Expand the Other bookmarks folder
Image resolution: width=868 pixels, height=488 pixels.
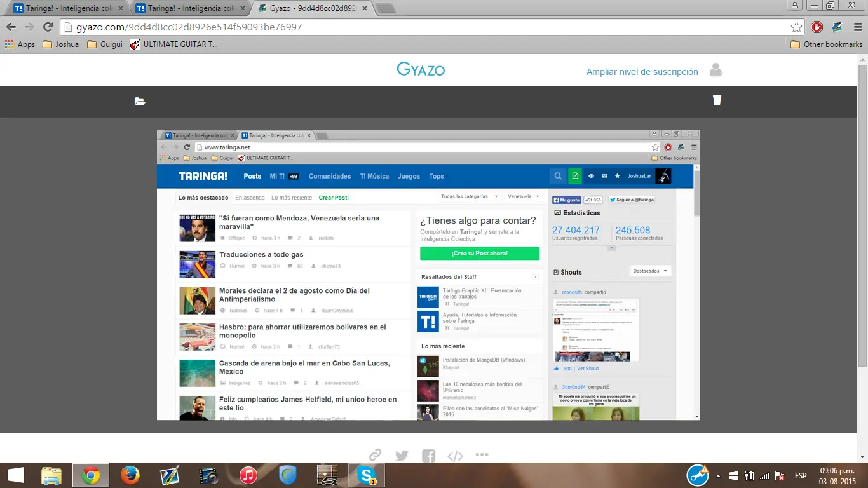[827, 44]
